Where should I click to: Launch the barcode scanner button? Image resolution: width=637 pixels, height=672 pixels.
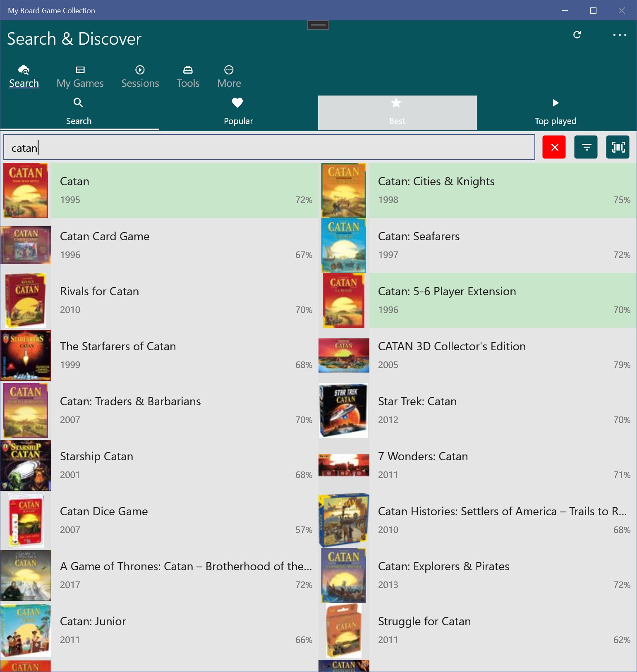point(618,147)
